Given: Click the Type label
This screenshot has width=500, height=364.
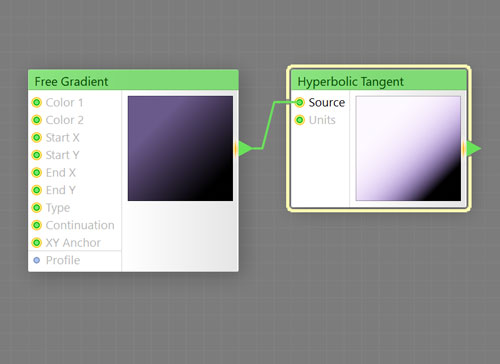Looking at the screenshot, I should pos(58,208).
